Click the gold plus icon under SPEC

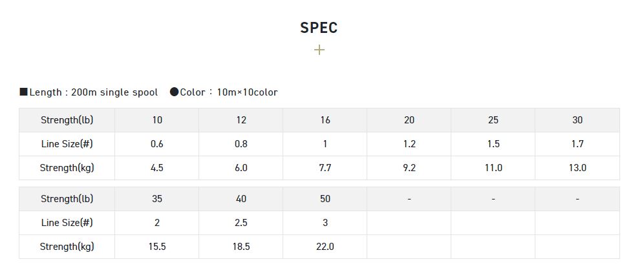(x=319, y=50)
